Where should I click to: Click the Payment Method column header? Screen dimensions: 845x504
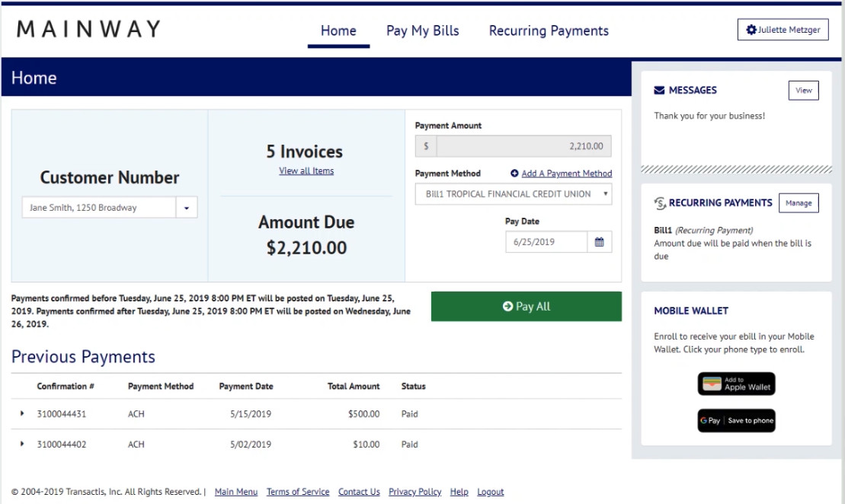point(161,386)
